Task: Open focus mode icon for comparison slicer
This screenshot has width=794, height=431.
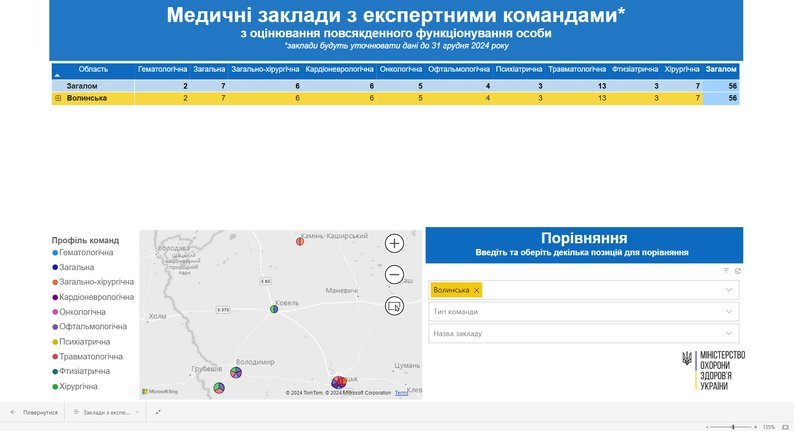Action: point(737,271)
